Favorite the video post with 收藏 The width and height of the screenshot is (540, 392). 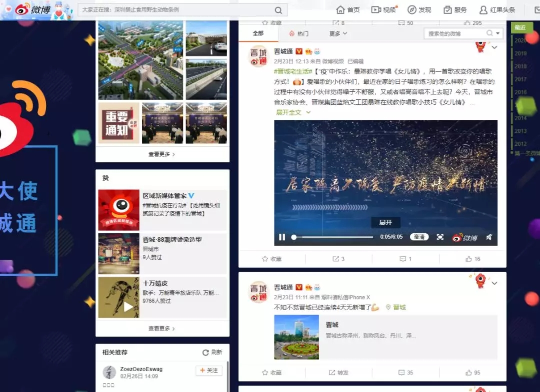(x=271, y=259)
